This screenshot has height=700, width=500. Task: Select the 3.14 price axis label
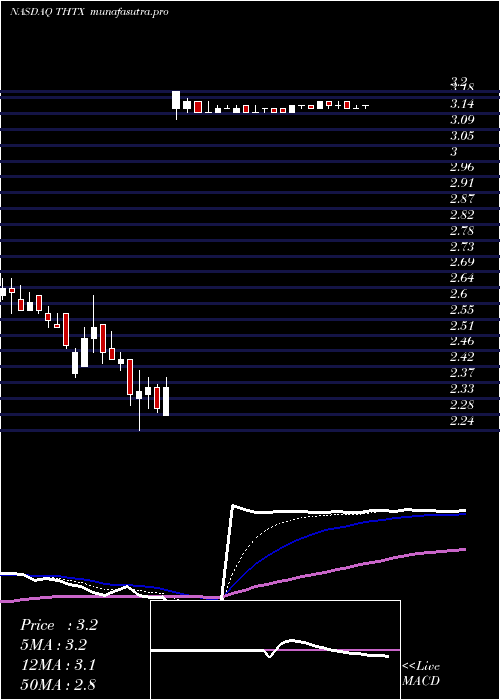[462, 104]
